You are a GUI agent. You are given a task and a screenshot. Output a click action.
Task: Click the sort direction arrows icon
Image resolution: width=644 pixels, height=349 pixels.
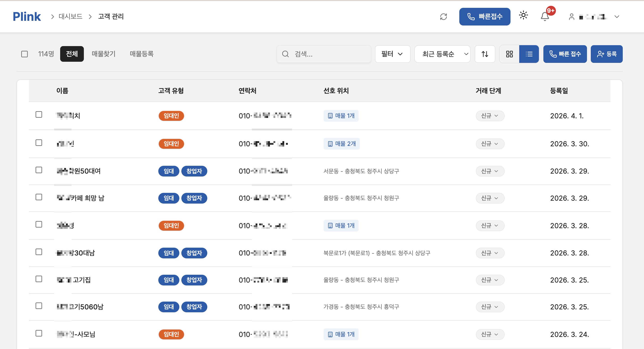tap(485, 54)
